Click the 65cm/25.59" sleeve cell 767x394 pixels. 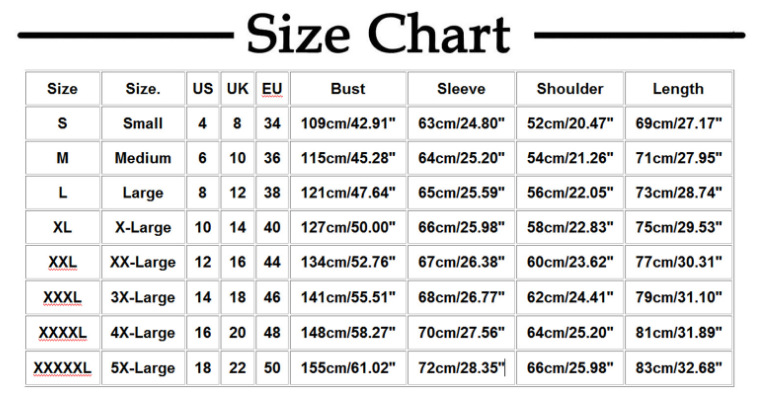click(461, 193)
